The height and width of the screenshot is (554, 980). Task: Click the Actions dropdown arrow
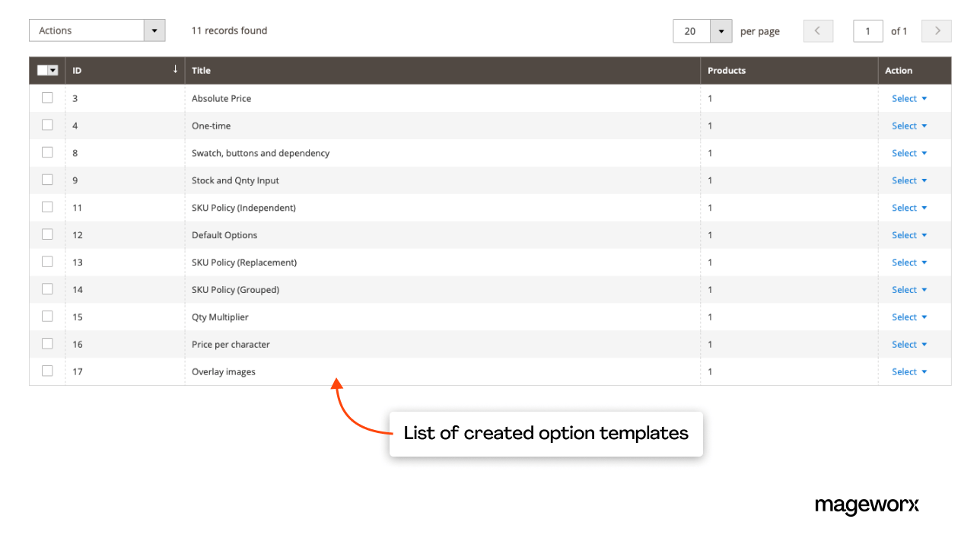pyautogui.click(x=154, y=30)
